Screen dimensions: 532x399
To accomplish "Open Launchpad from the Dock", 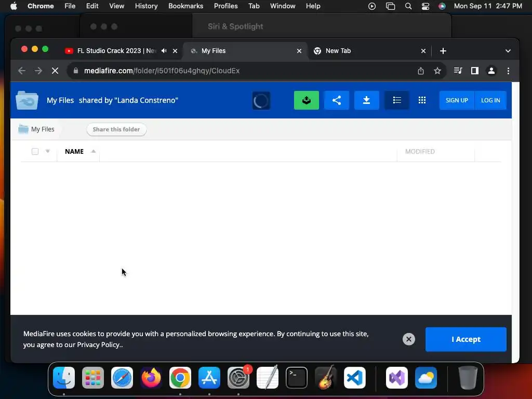I will [x=93, y=378].
